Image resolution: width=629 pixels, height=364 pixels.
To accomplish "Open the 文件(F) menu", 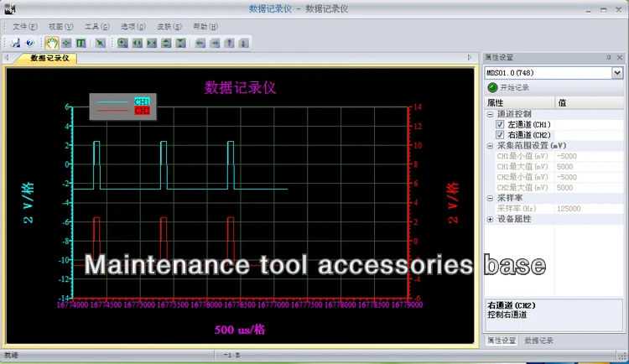I will point(24,27).
